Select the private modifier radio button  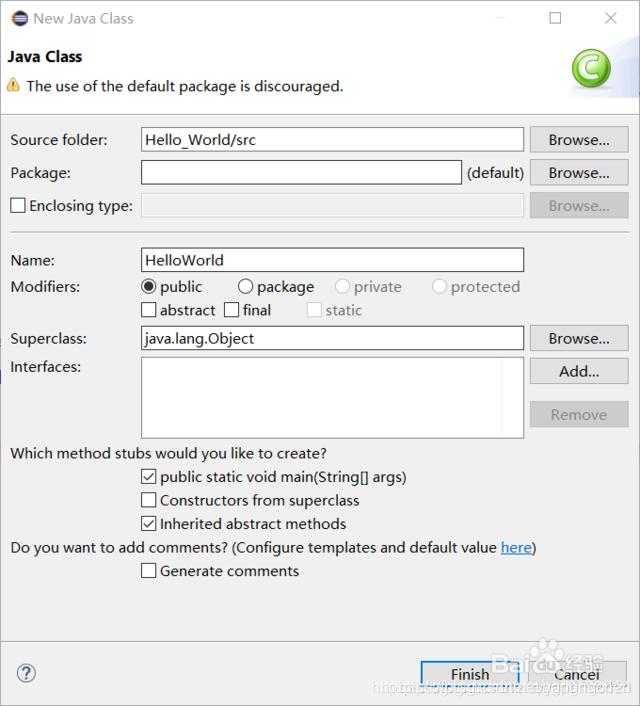342,286
